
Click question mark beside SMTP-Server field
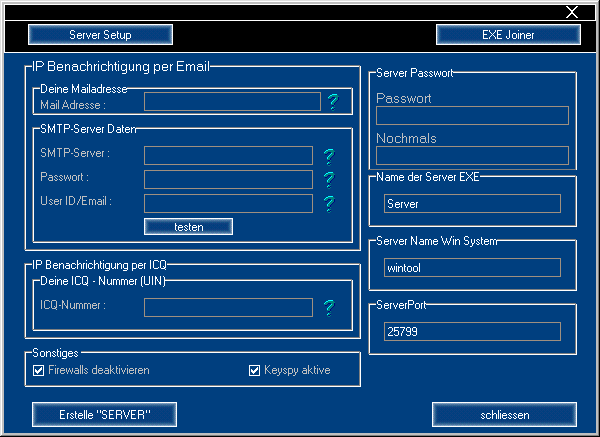pos(327,156)
